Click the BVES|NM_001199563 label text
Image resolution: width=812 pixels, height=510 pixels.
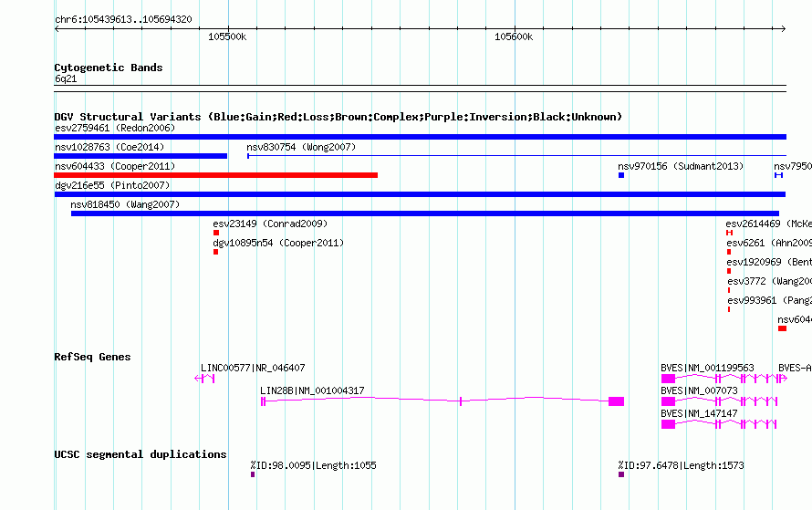[x=707, y=368]
